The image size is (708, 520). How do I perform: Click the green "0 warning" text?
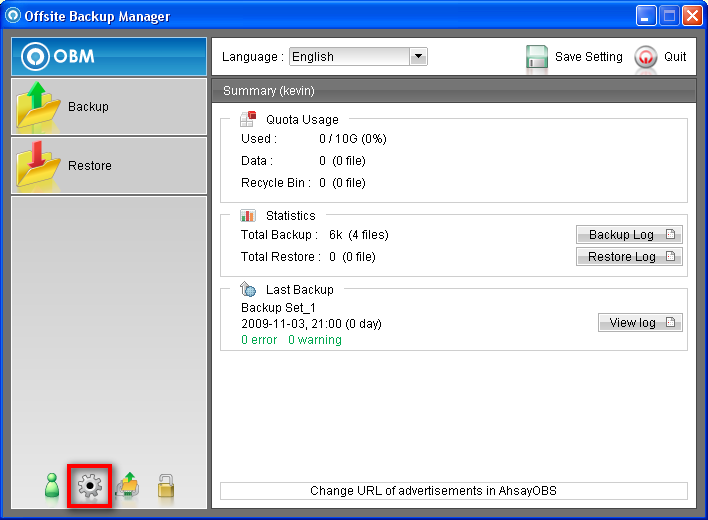click(314, 340)
